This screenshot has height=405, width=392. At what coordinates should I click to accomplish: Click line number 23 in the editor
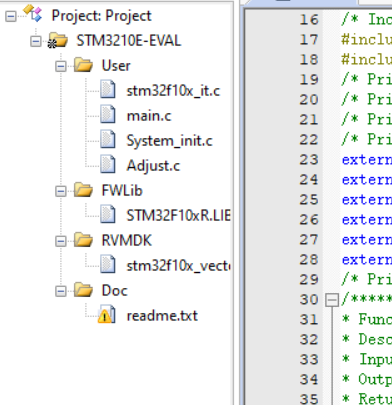(x=309, y=159)
